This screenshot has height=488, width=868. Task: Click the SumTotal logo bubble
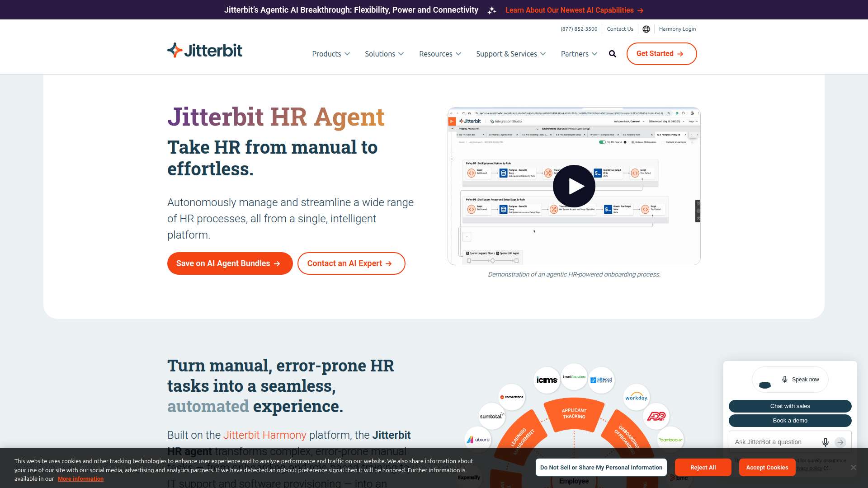tap(492, 416)
